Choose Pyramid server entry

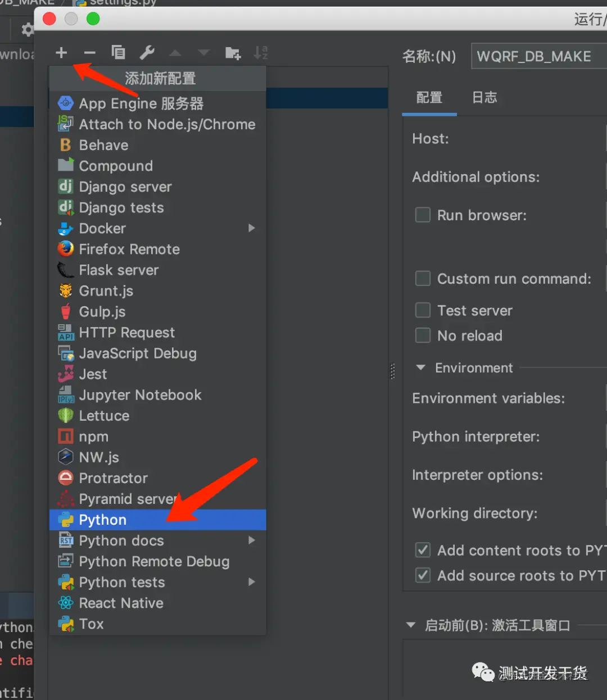click(158, 499)
